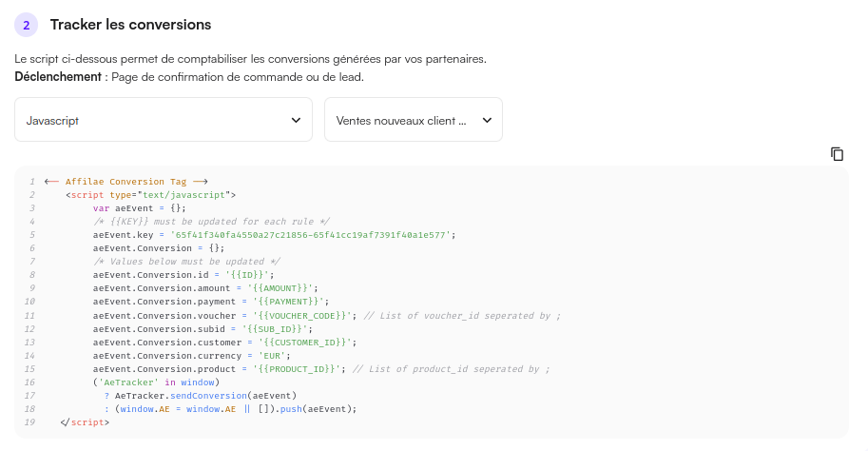Expand the Ventes nouveaux client dropdown
868x451 pixels.
413,120
